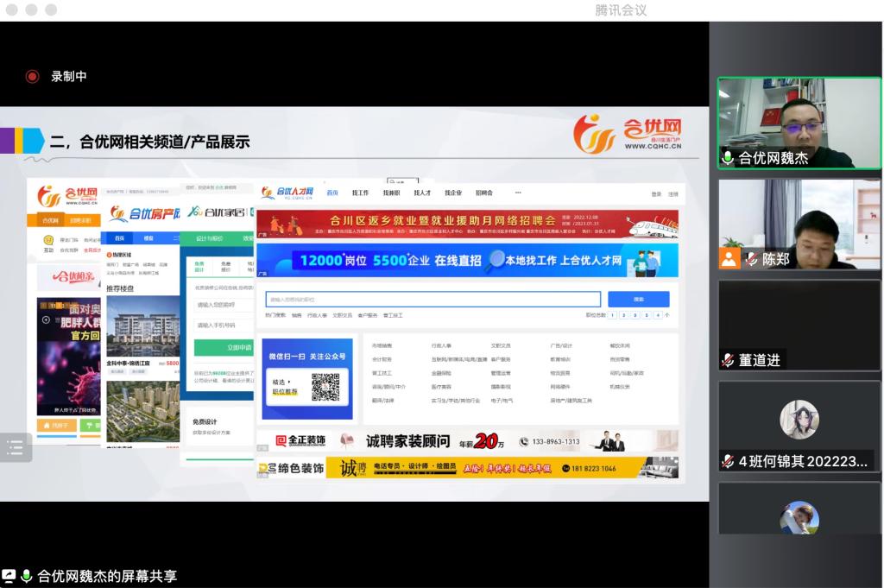Click the red recording indicator icon
884x588 pixels.
[x=32, y=76]
